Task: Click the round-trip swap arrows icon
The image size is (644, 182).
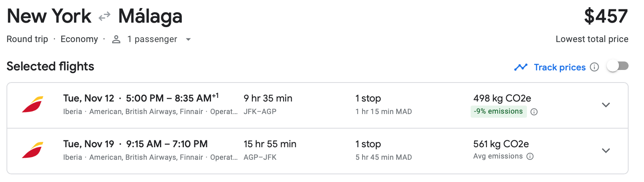Action: (104, 16)
